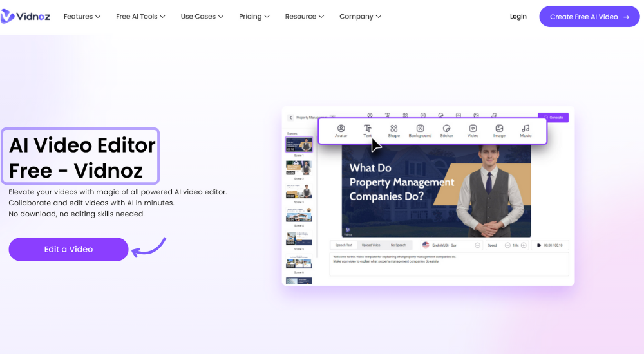The image size is (644, 354).
Task: Click the "Scenes" panel label
Action: pyautogui.click(x=292, y=133)
